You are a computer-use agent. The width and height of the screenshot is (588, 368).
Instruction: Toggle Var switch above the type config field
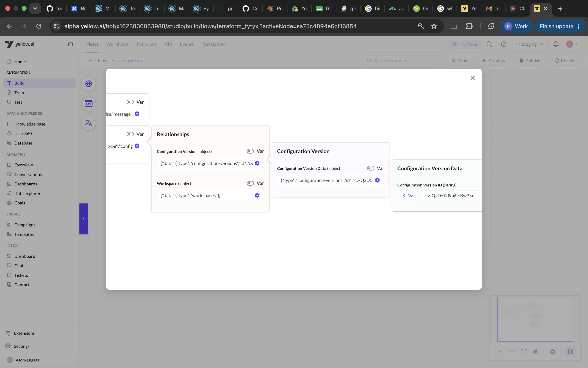click(x=130, y=134)
